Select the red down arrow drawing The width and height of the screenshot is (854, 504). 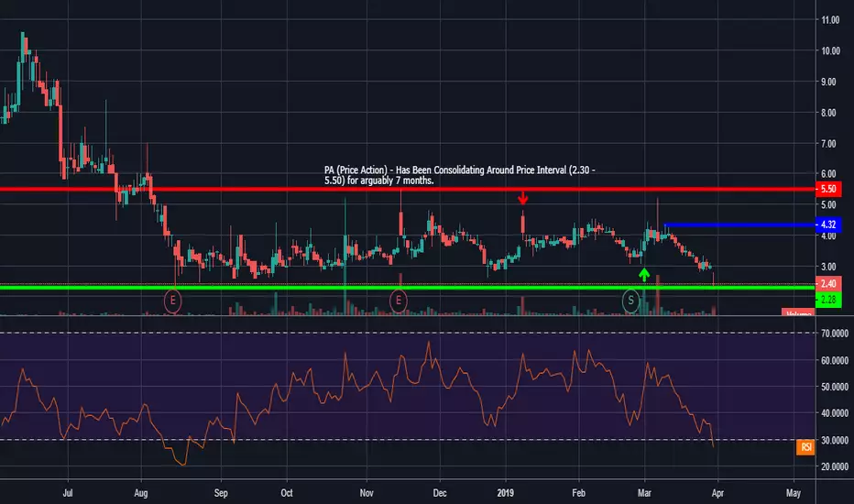tap(523, 197)
